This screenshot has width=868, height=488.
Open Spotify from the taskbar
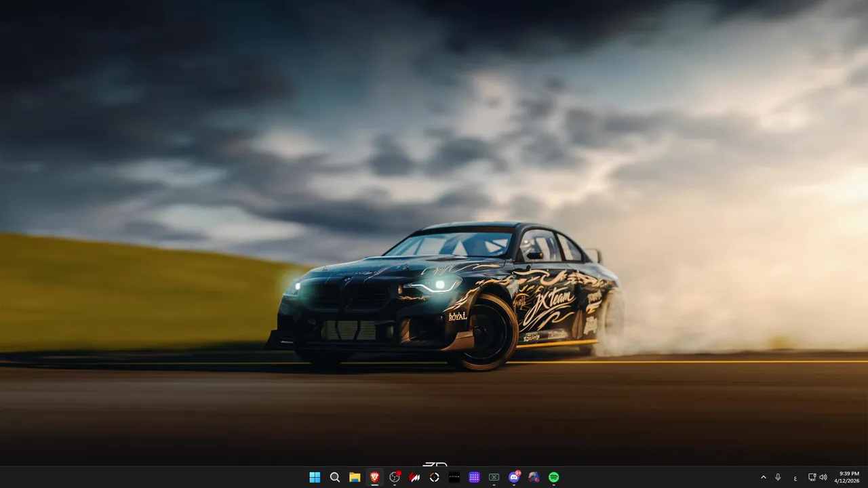pos(554,477)
